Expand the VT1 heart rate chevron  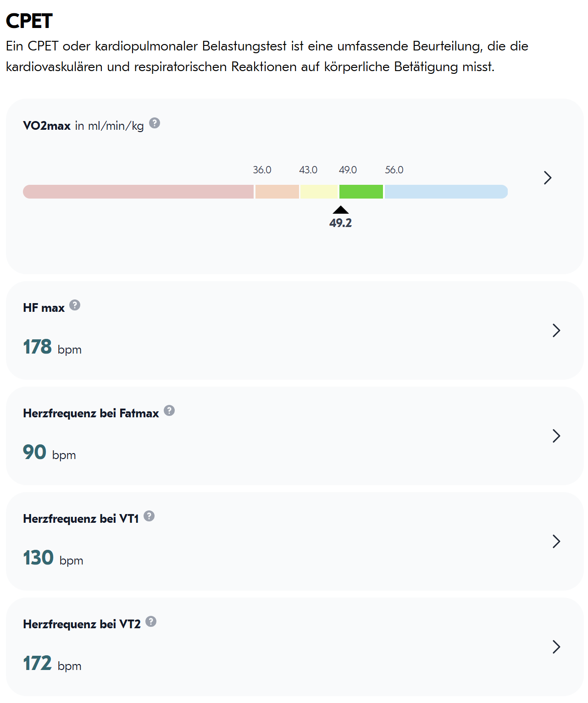[x=556, y=541]
